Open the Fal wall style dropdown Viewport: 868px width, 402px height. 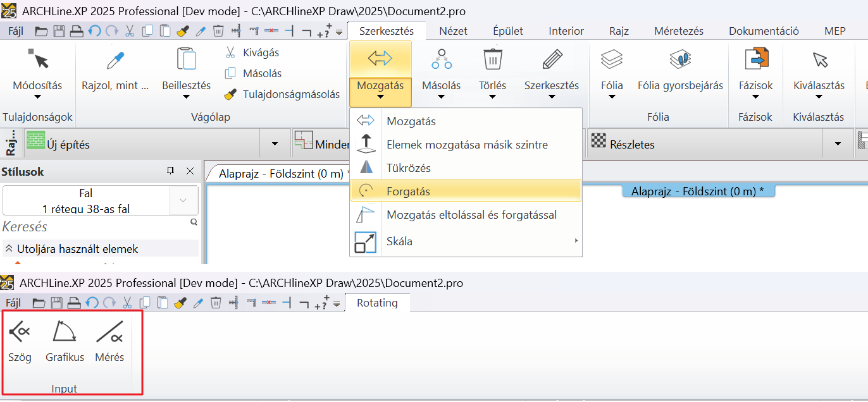pyautogui.click(x=183, y=200)
